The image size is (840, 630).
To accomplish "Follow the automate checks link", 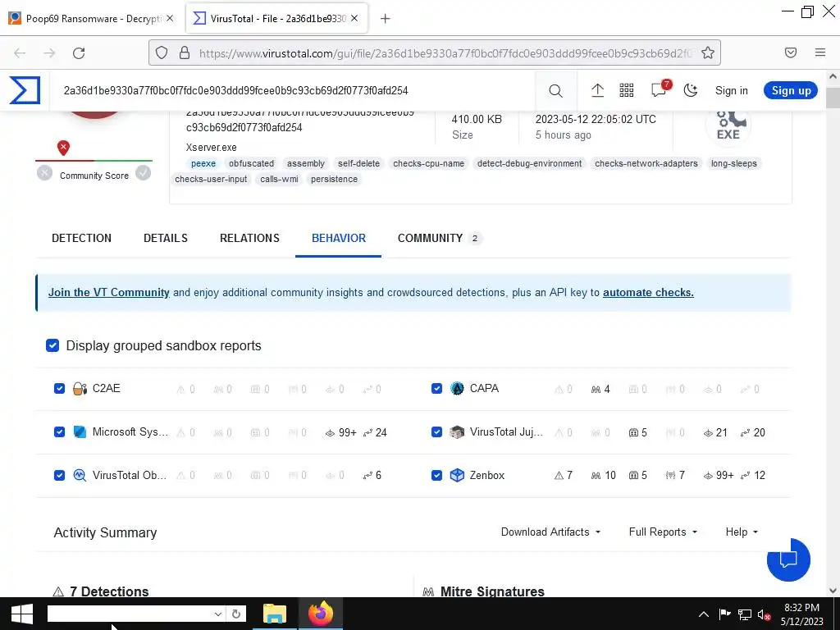I will 648,293.
